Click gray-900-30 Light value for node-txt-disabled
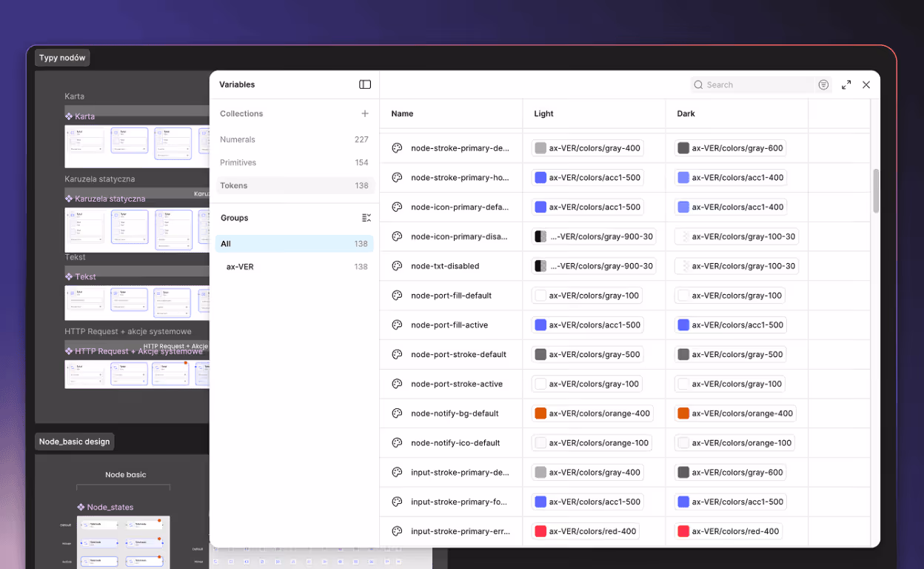Image resolution: width=924 pixels, height=569 pixels. tap(594, 266)
